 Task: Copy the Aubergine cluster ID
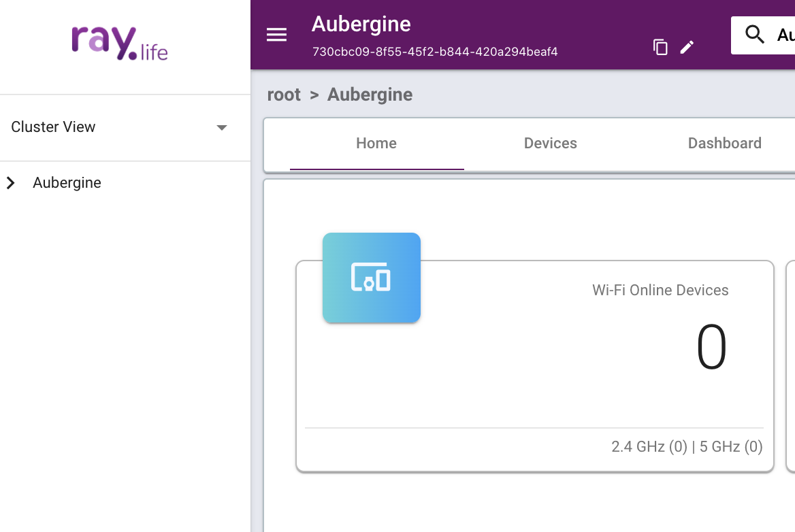click(660, 47)
